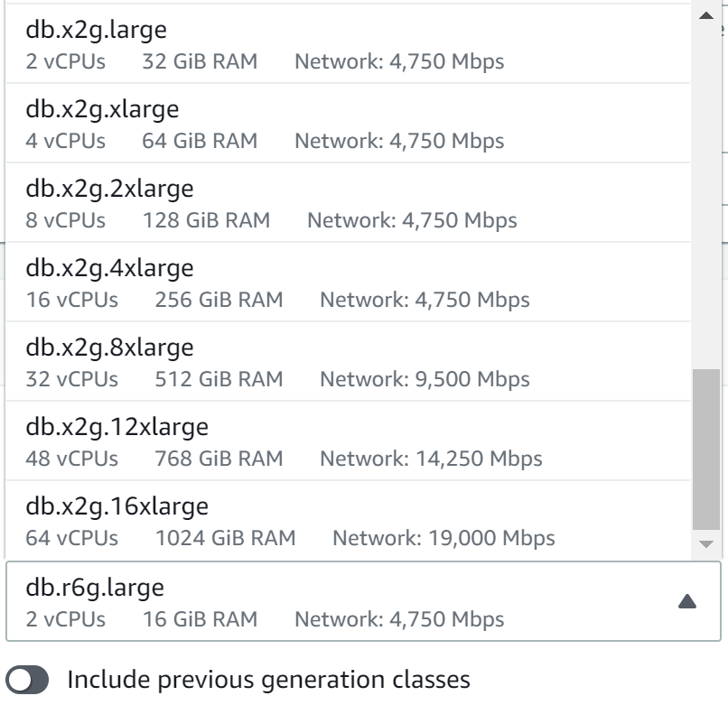Select the db.x2g.xlarge instance class
The image size is (728, 705).
coord(349,124)
